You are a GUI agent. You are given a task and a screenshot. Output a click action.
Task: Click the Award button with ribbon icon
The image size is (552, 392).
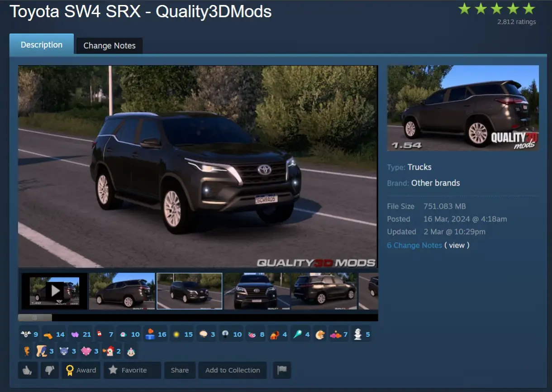tap(81, 370)
